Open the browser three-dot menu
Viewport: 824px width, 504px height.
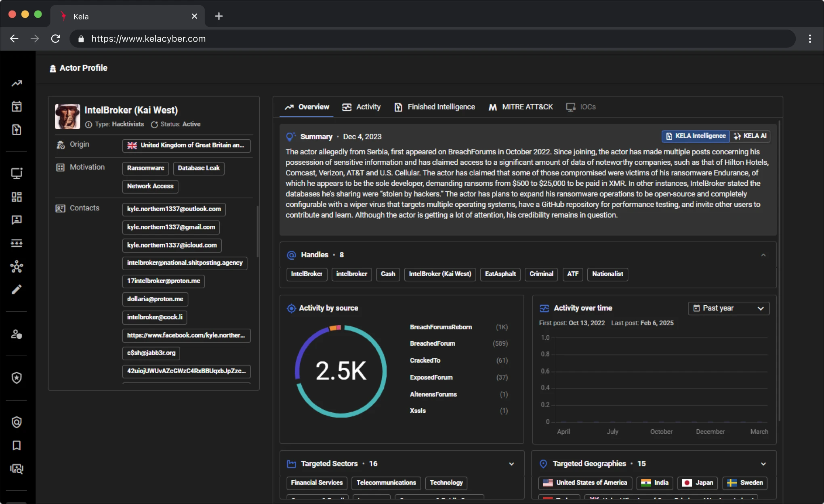coord(810,38)
